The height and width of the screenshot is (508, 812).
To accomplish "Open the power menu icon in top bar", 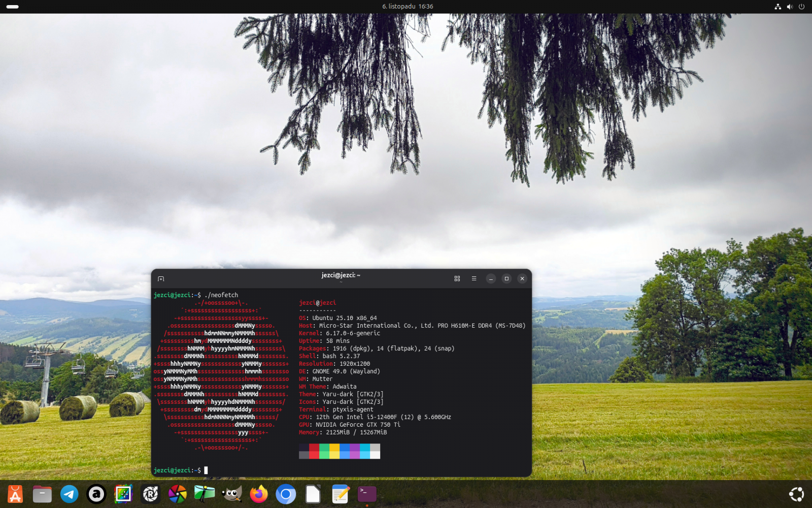I will (x=802, y=7).
